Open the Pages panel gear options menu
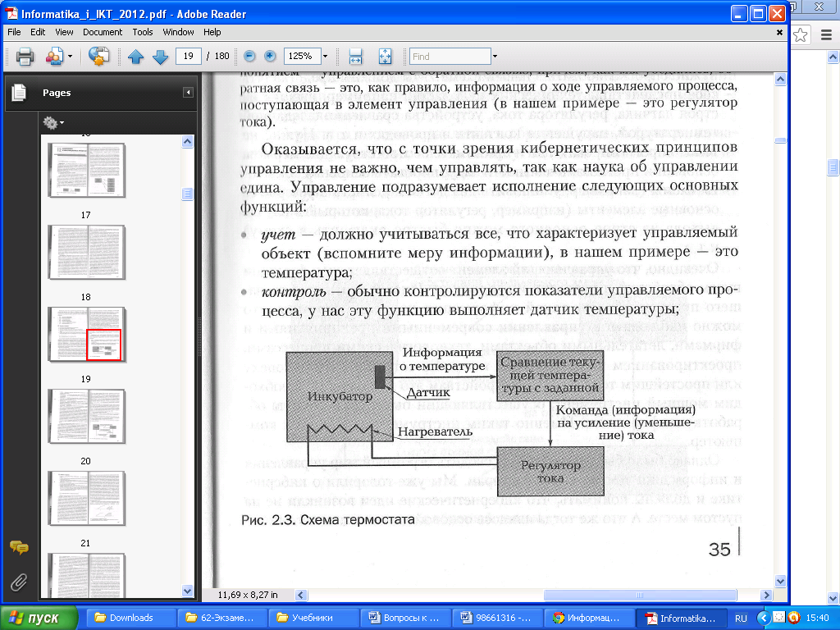 (53, 123)
